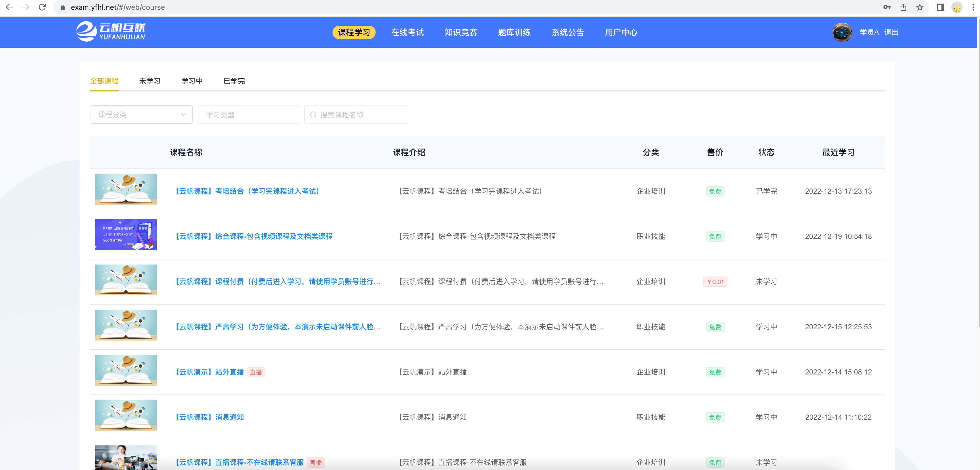The width and height of the screenshot is (980, 470).
Task: Open the browser profile avatar
Action: [x=956, y=7]
